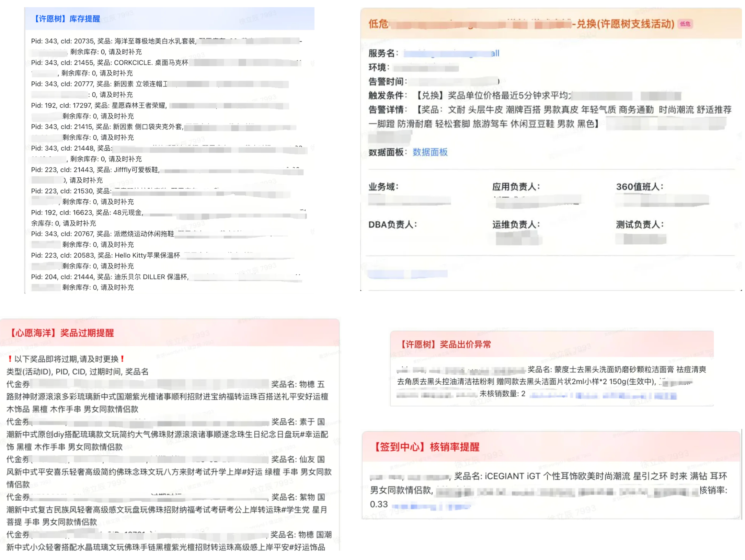
Task: Click the 【心愿海洋】奖品过期提醒 header
Action: point(170,332)
